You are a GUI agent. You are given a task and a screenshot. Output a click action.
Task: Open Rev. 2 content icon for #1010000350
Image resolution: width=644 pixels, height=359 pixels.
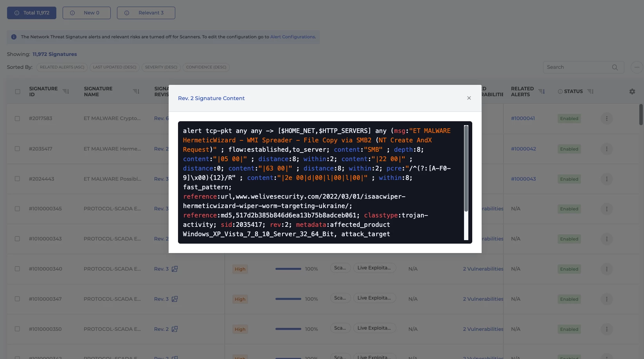point(175,329)
